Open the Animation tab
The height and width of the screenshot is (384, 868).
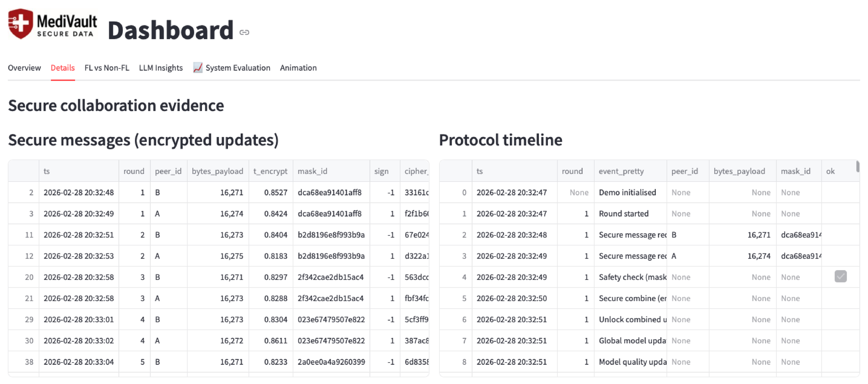pyautogui.click(x=298, y=68)
